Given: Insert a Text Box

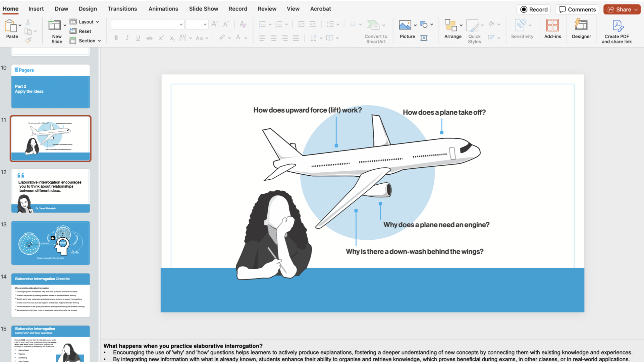Looking at the screenshot, I should 424,38.
